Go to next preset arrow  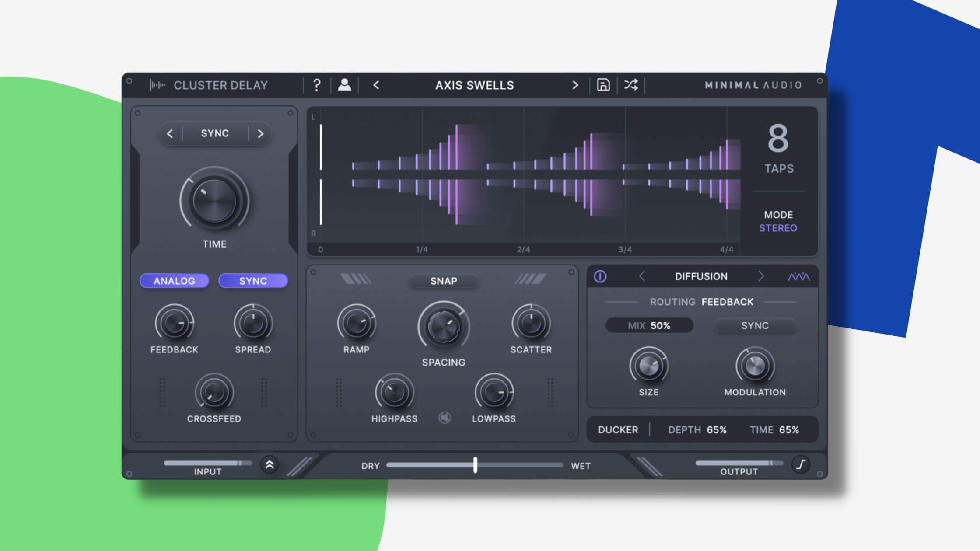(x=575, y=85)
